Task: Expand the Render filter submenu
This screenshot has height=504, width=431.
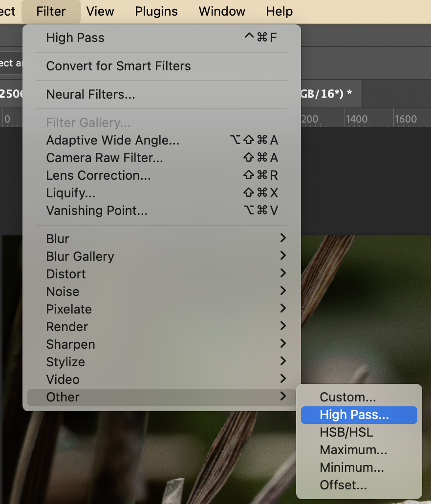Action: pos(282,326)
